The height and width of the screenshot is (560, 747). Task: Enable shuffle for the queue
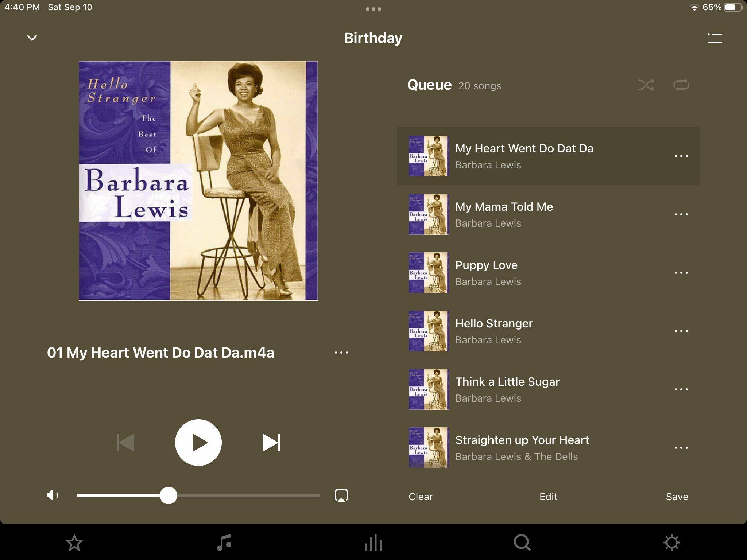click(x=646, y=85)
